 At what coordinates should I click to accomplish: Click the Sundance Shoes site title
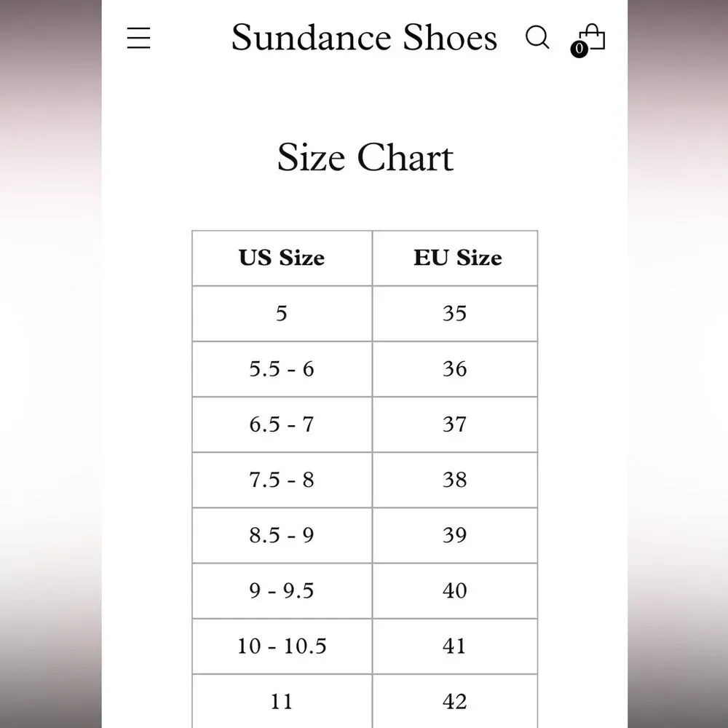point(364,37)
